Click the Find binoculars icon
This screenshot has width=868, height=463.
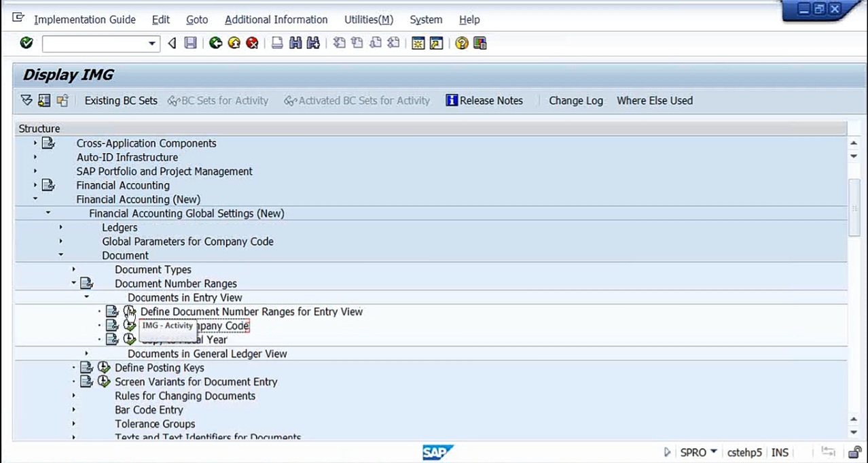click(x=295, y=44)
